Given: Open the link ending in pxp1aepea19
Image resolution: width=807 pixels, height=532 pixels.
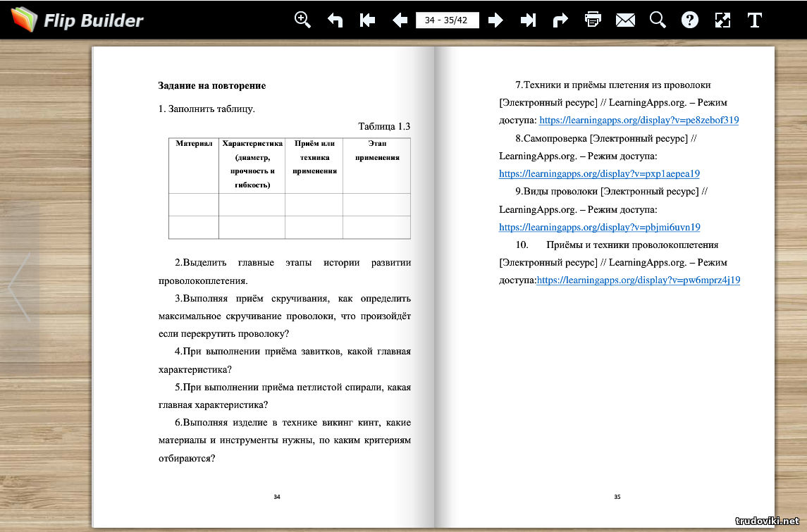Looking at the screenshot, I should [599, 173].
